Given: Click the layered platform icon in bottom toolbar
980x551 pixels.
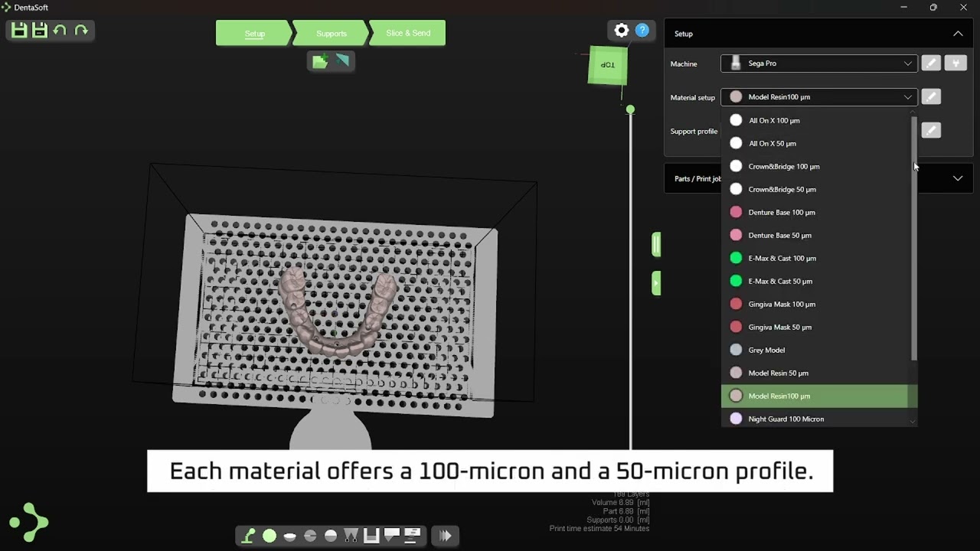Looking at the screenshot, I should 413,535.
